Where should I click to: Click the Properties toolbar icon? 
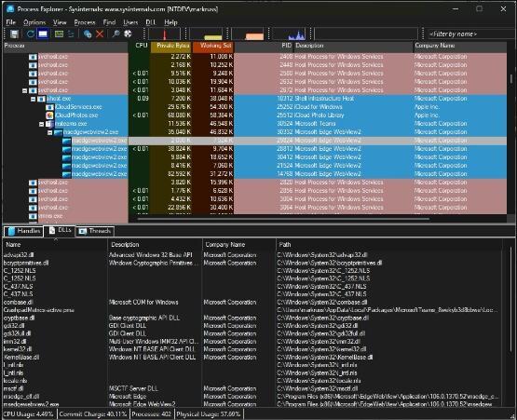pos(88,34)
